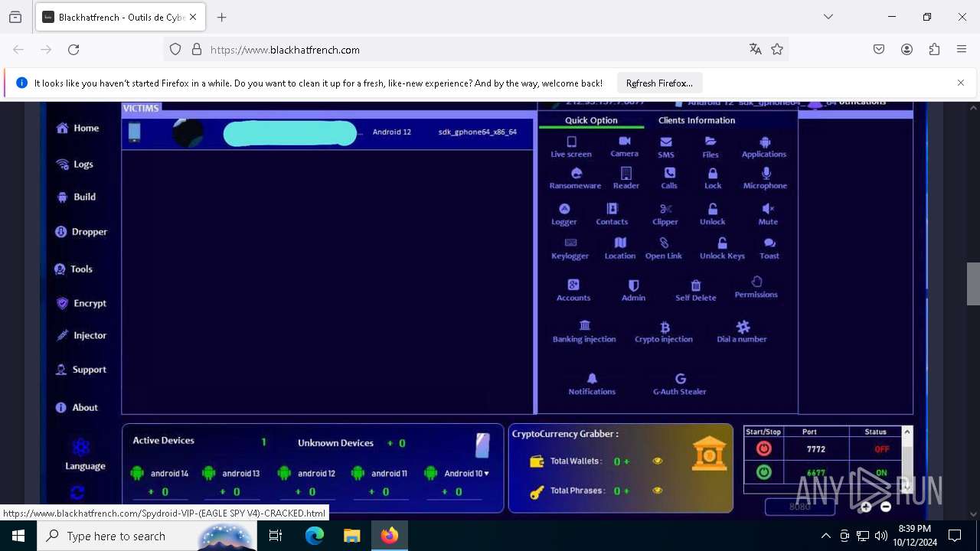Open File Explorer from the taskbar
This screenshot has width=980, height=551.
tap(351, 536)
